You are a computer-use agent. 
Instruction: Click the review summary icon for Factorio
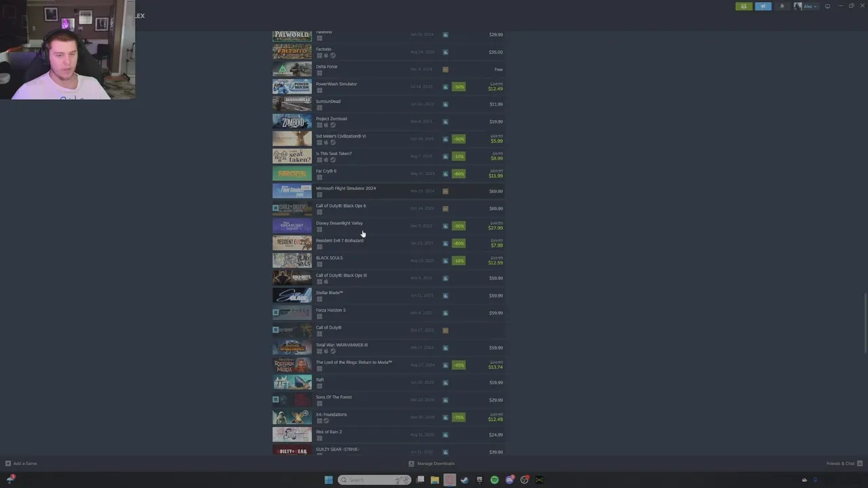[446, 52]
